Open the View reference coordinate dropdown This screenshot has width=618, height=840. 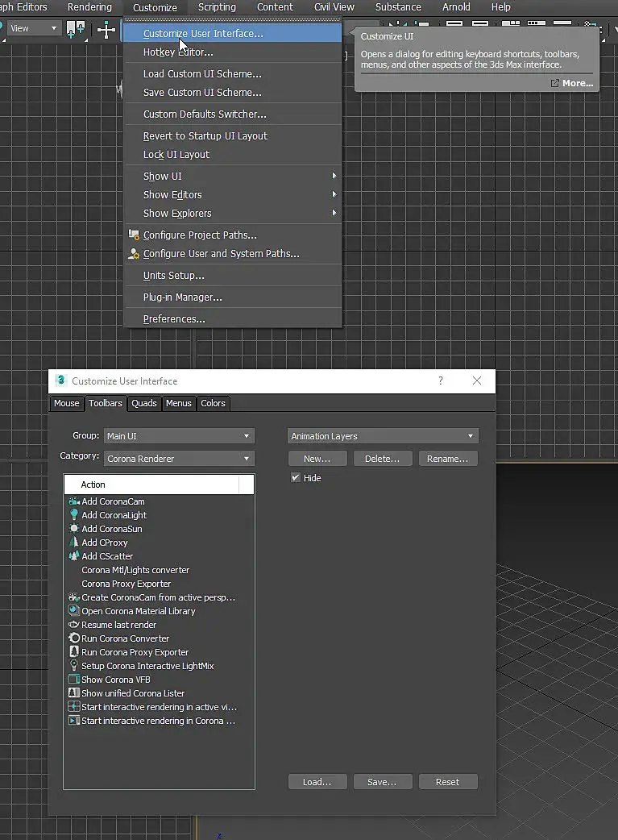[33, 28]
